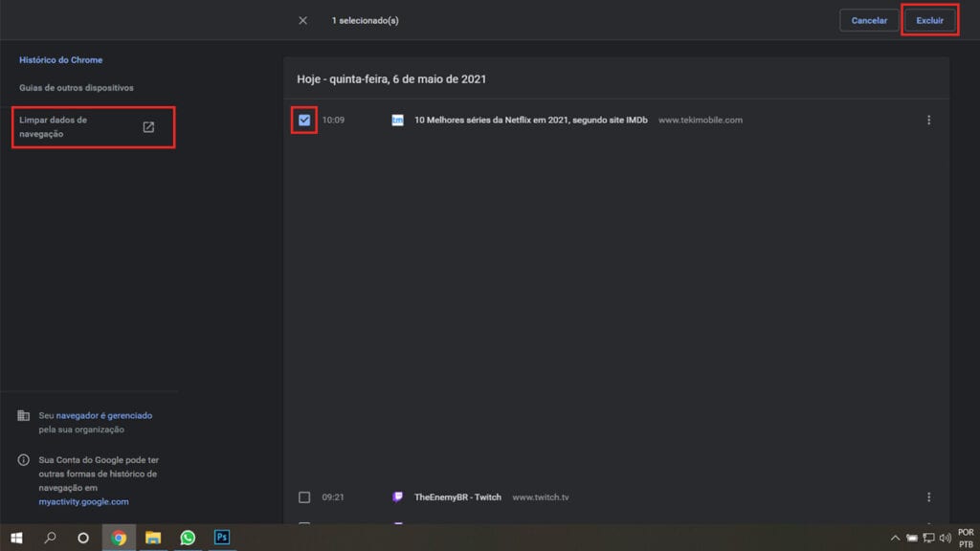
Task: Open File Explorer from the taskbar
Action: click(x=153, y=538)
